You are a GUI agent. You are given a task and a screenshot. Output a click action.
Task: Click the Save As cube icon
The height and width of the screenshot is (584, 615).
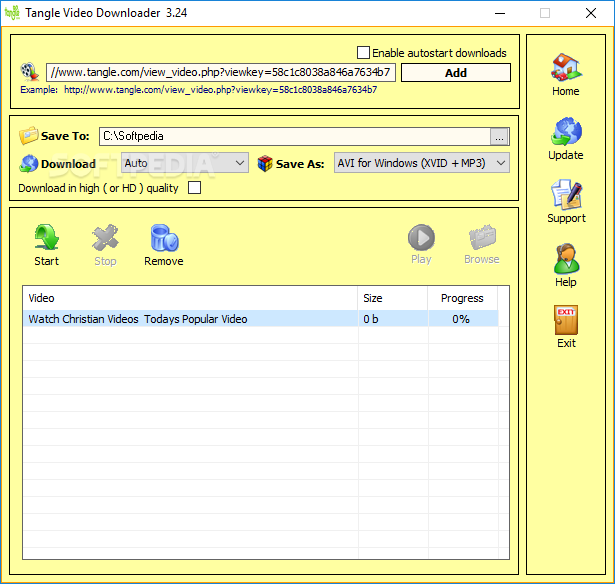tap(265, 163)
